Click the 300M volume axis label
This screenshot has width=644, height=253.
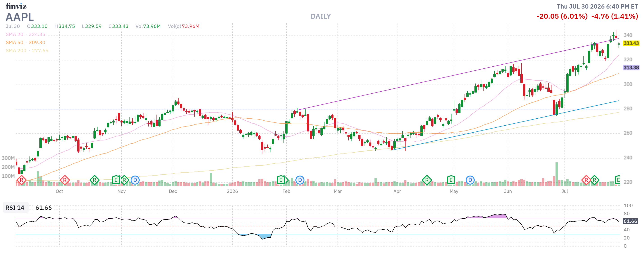tap(8, 158)
